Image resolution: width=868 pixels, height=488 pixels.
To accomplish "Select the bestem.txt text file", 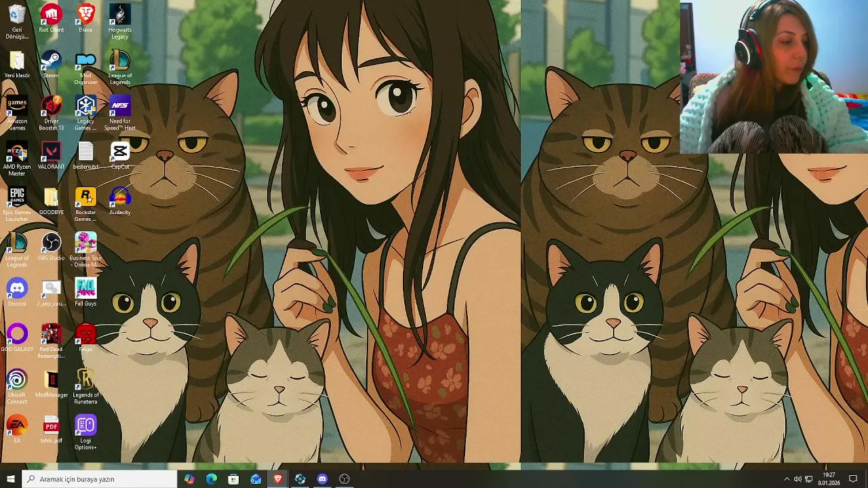I will (x=85, y=156).
